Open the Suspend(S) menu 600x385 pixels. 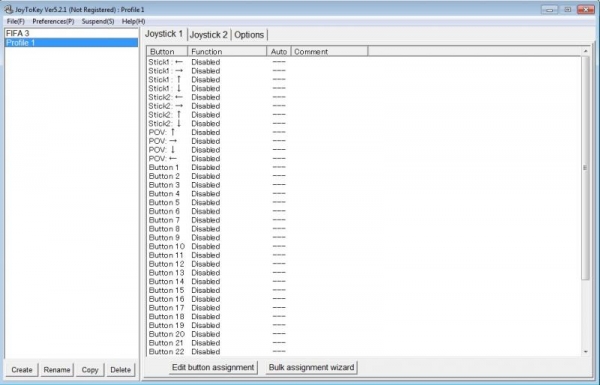pyautogui.click(x=98, y=21)
